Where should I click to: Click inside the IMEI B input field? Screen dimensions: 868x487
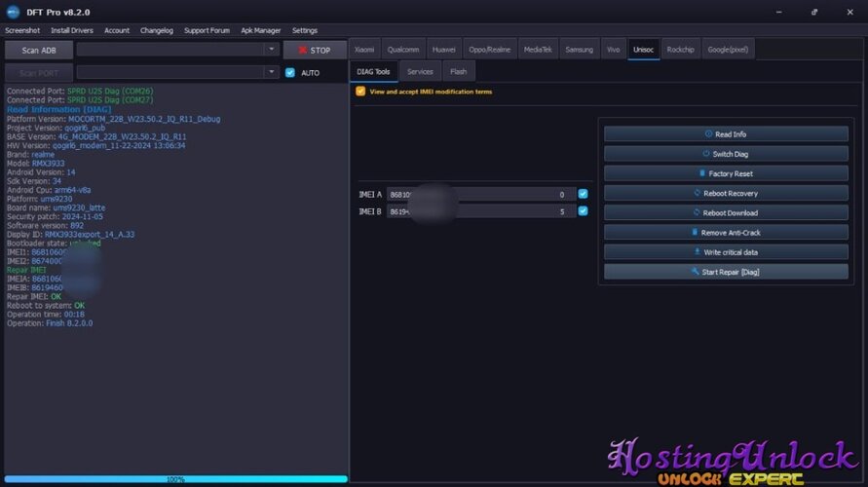coord(481,211)
